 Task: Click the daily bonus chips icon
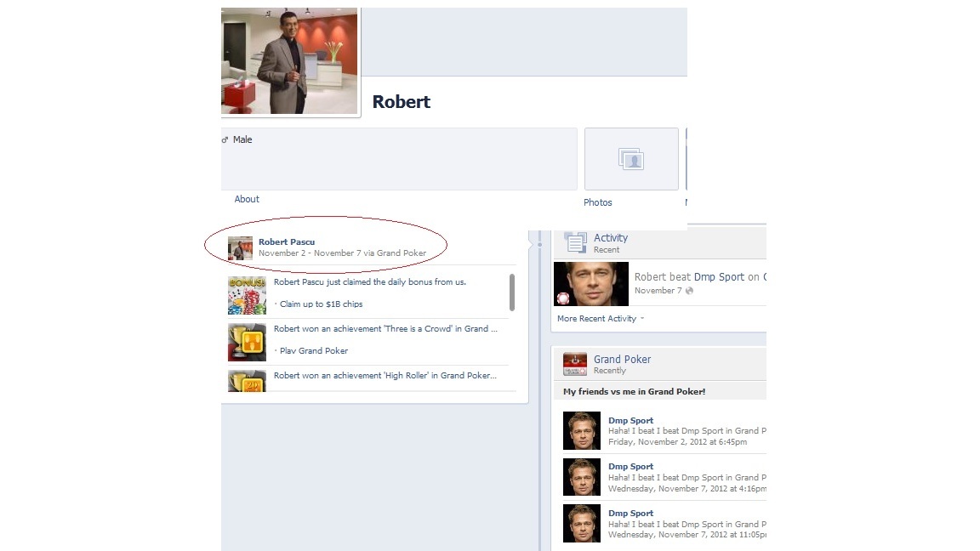pos(247,294)
